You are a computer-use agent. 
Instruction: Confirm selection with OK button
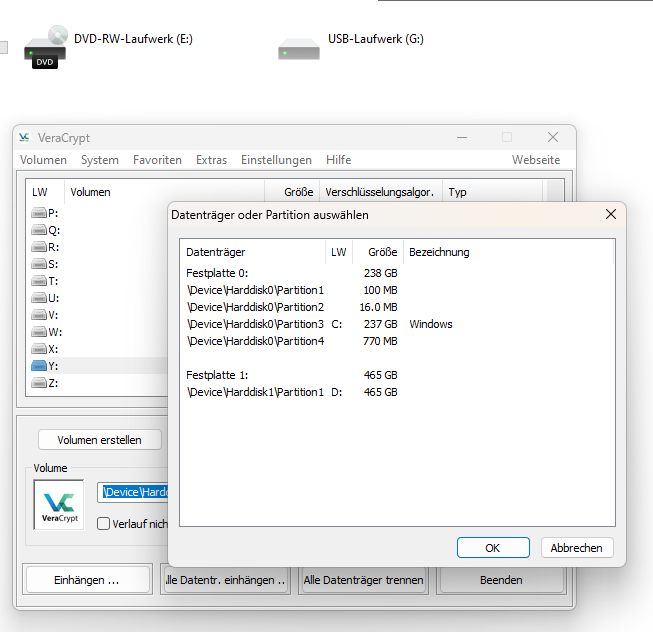tap(493, 547)
